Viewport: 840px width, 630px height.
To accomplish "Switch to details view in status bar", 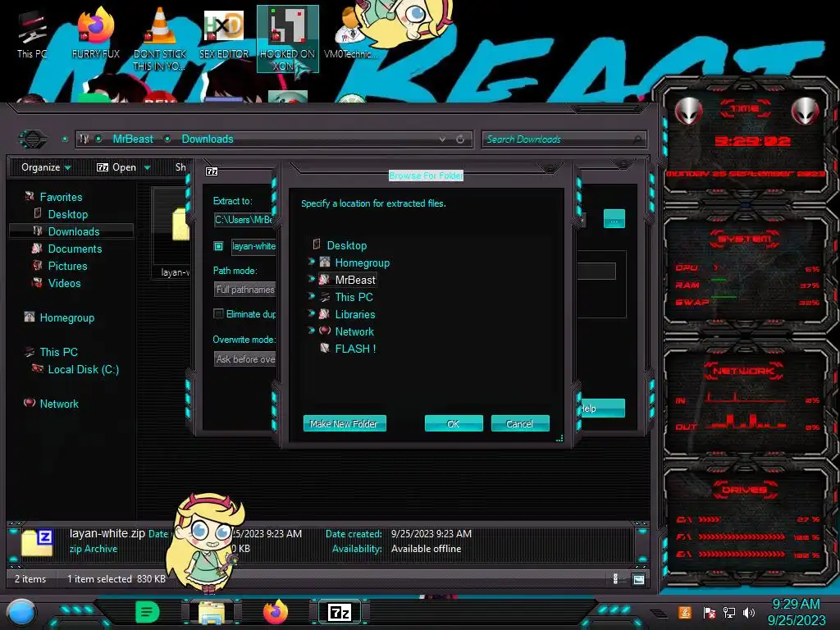I will pos(615,579).
